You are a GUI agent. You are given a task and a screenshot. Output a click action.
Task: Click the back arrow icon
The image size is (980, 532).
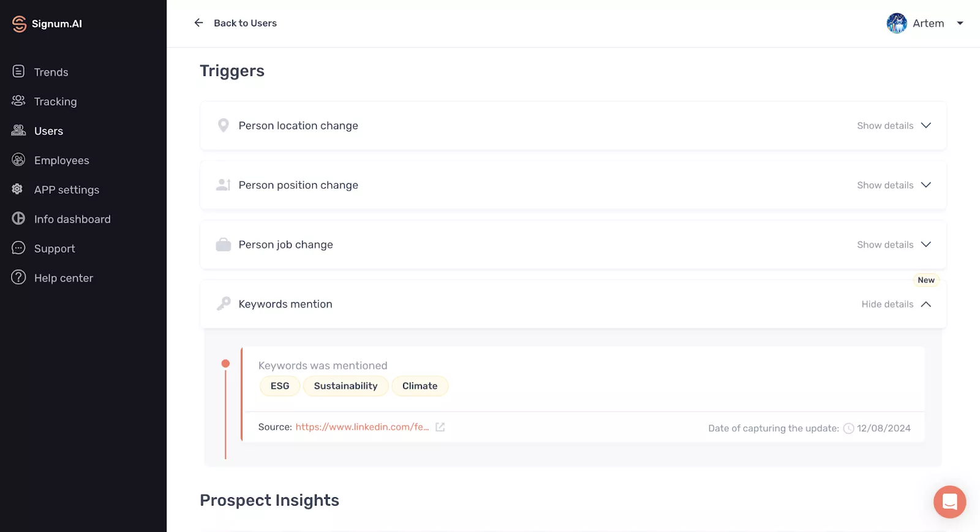[198, 23]
